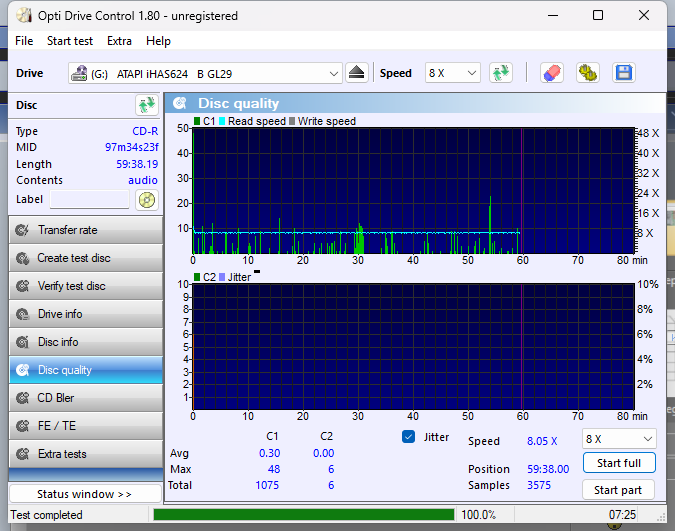
Task: Click the save floppy disk icon
Action: (x=624, y=73)
